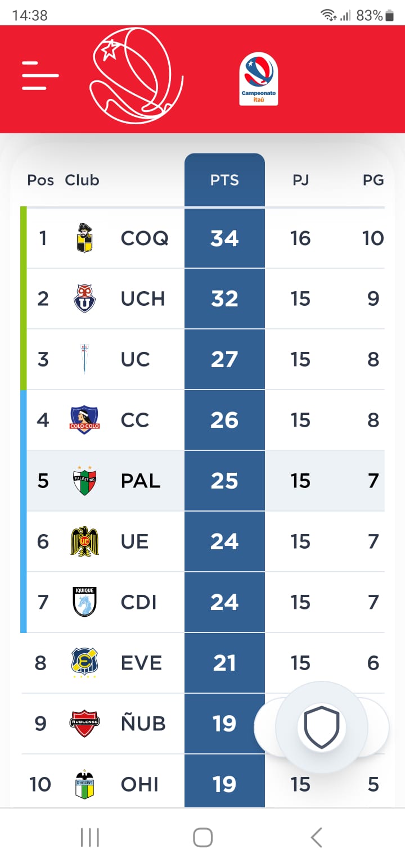Image resolution: width=405 pixels, height=868 pixels.
Task: Open the UC team row
Action: pyautogui.click(x=202, y=359)
